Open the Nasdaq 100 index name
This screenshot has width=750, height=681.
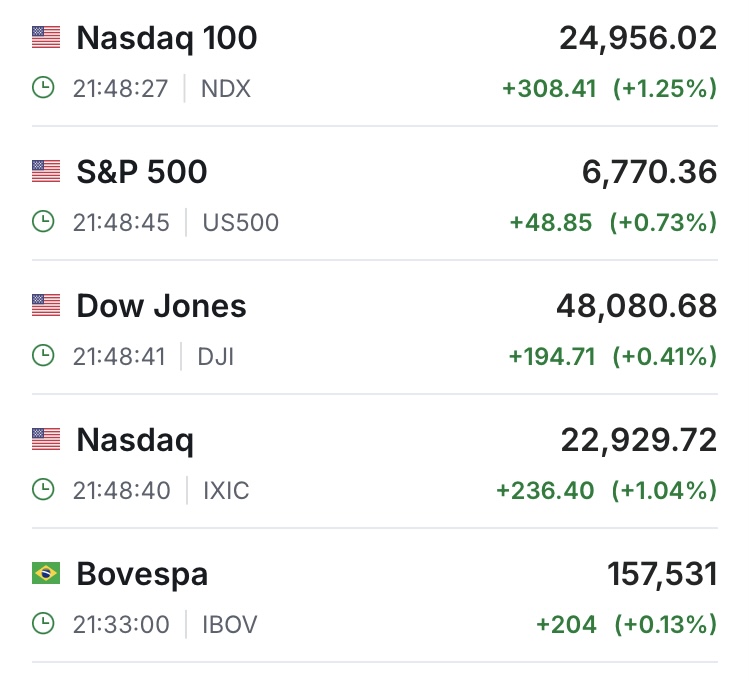click(166, 38)
